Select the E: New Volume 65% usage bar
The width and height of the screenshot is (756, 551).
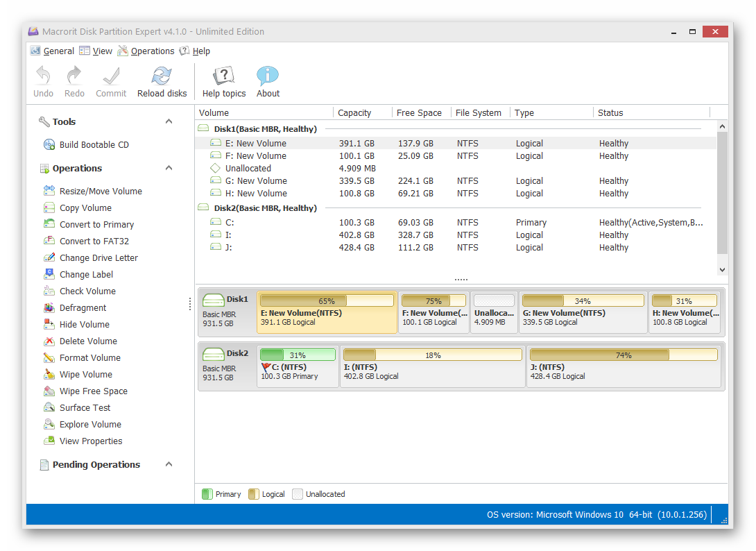click(327, 301)
